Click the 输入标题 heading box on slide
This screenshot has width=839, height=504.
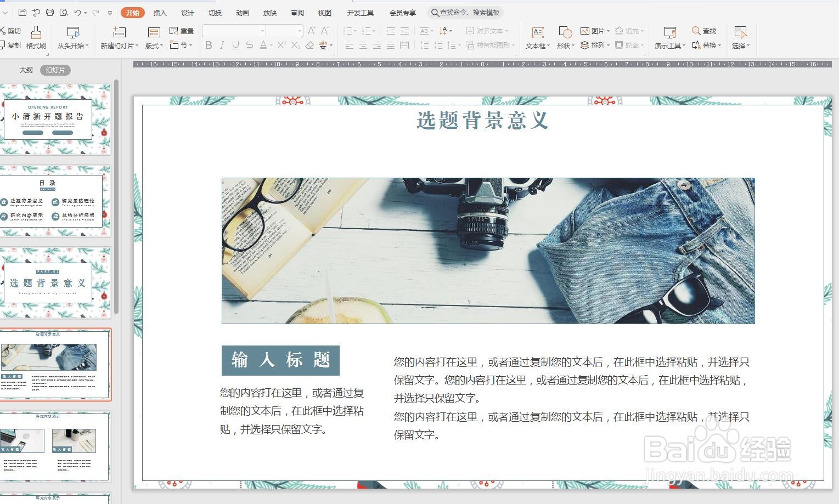click(x=280, y=360)
